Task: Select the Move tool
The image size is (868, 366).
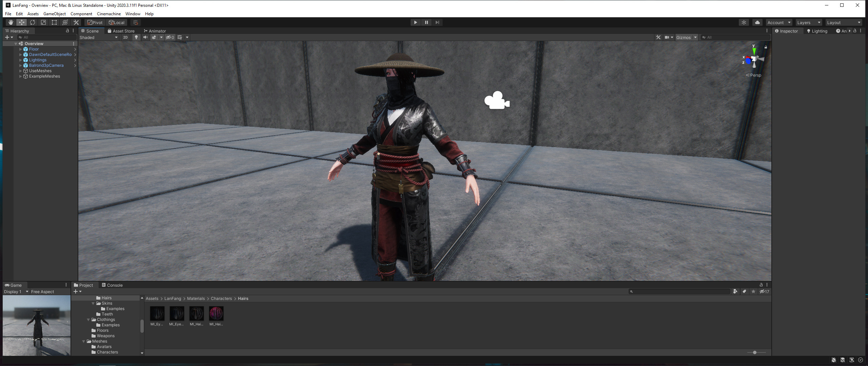Action: (x=22, y=22)
